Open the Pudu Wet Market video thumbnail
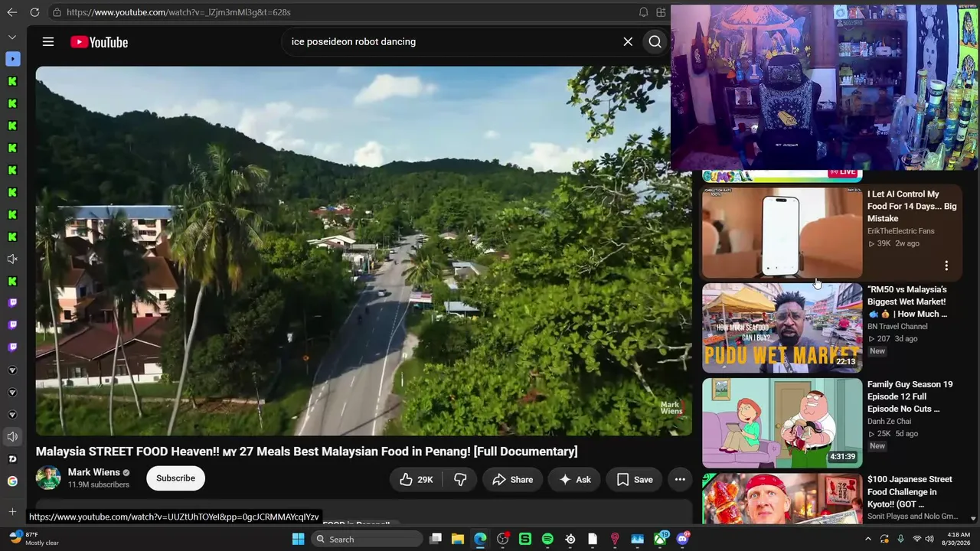The width and height of the screenshot is (980, 551). (x=782, y=328)
